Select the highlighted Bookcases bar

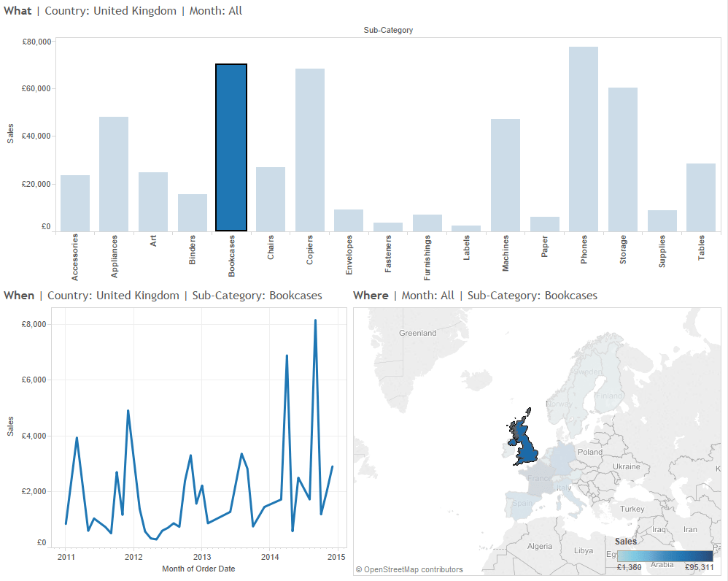(x=231, y=147)
